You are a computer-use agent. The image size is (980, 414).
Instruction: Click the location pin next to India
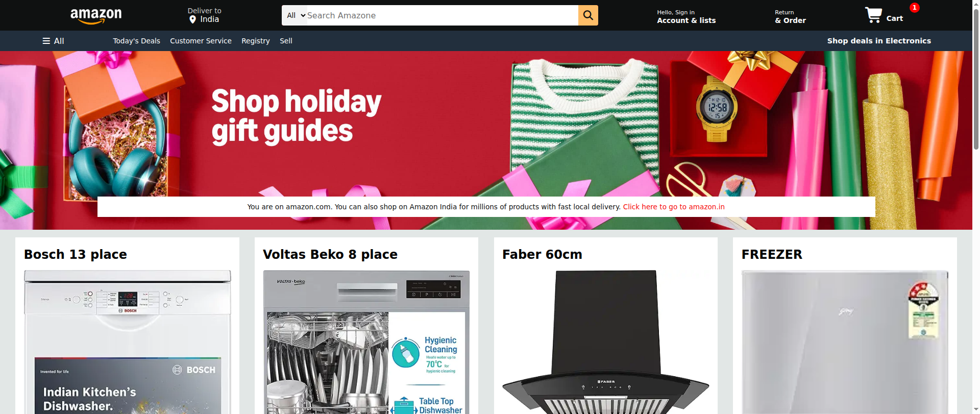point(192,19)
